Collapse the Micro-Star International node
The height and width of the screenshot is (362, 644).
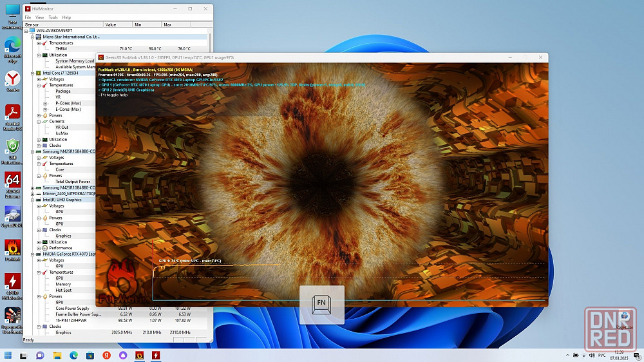click(x=32, y=37)
